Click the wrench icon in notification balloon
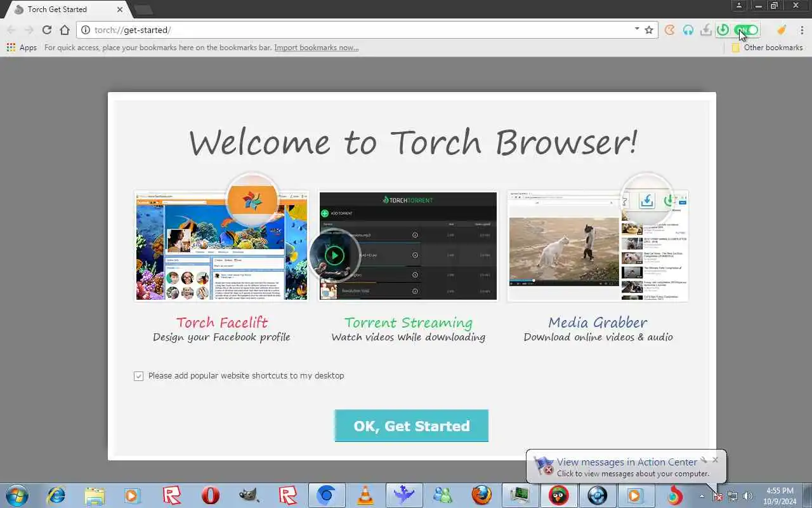Image resolution: width=812 pixels, height=508 pixels. tap(704, 460)
